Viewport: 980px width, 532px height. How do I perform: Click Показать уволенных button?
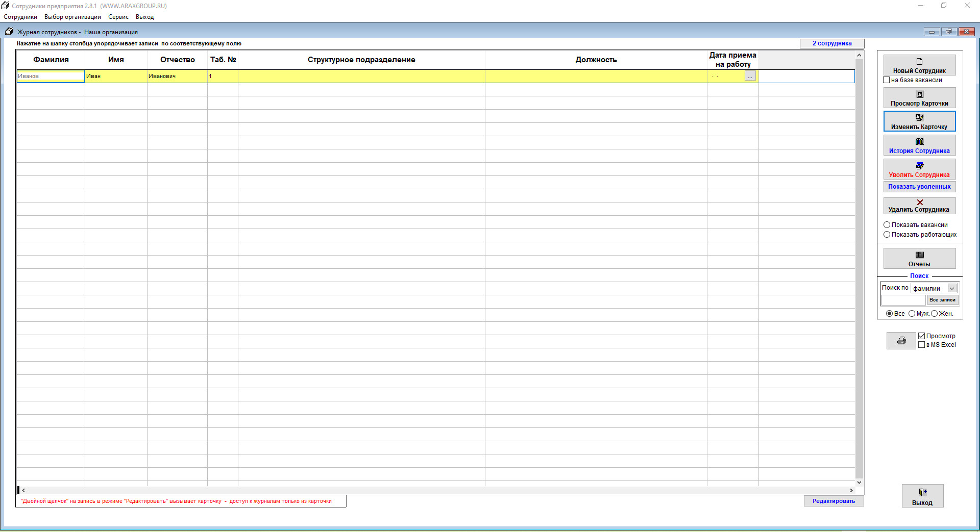pos(919,187)
